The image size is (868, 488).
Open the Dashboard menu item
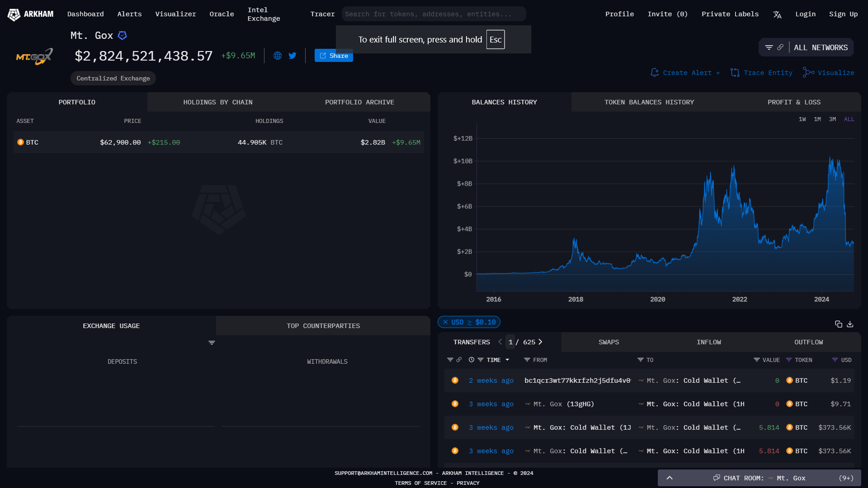pos(85,14)
